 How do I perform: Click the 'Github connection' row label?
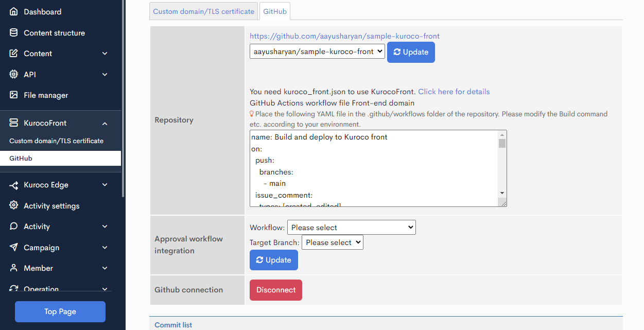tap(189, 290)
